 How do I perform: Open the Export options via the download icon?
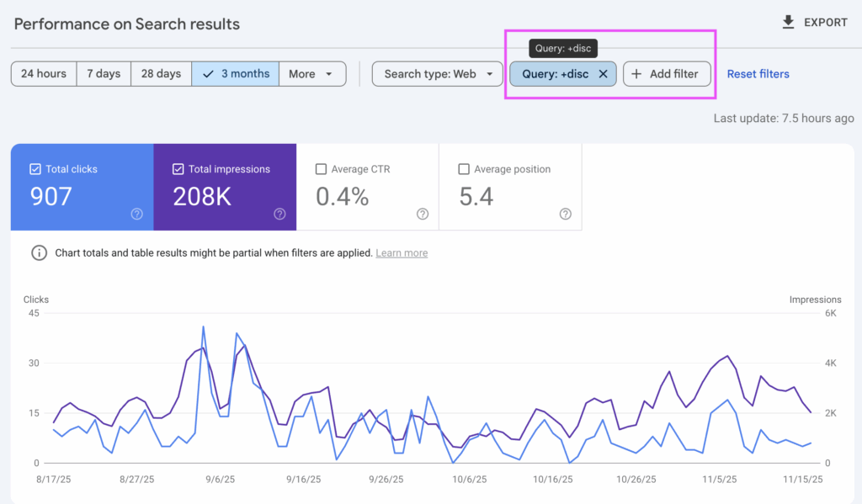tap(790, 22)
